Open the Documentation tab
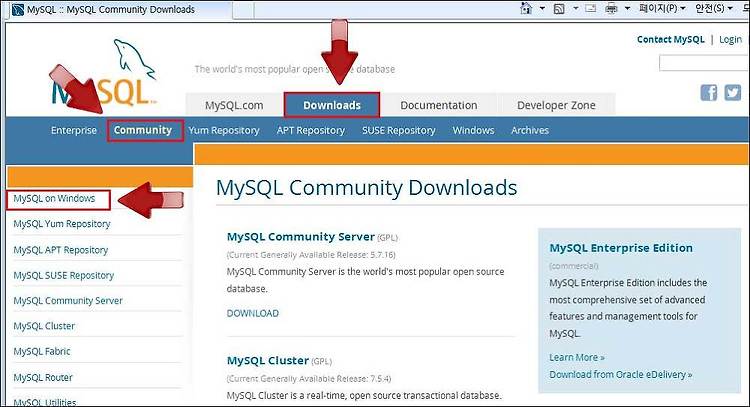Image resolution: width=750 pixels, height=407 pixels. click(439, 105)
